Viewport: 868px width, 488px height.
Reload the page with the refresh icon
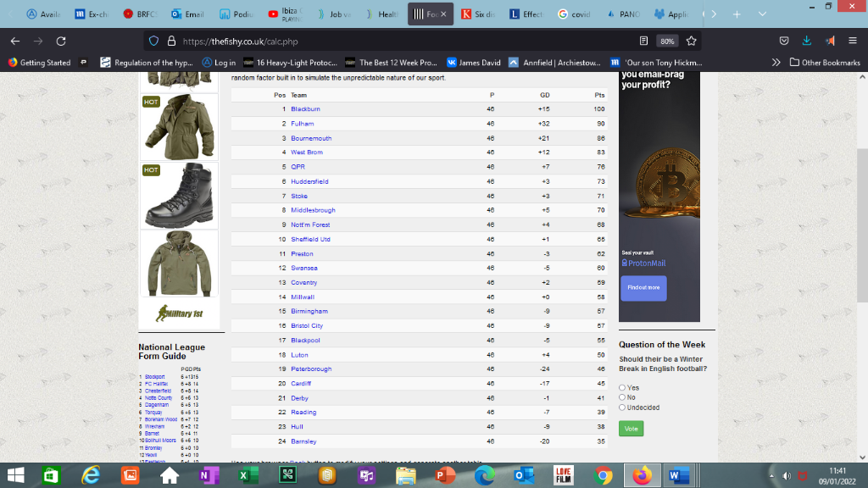click(x=61, y=41)
